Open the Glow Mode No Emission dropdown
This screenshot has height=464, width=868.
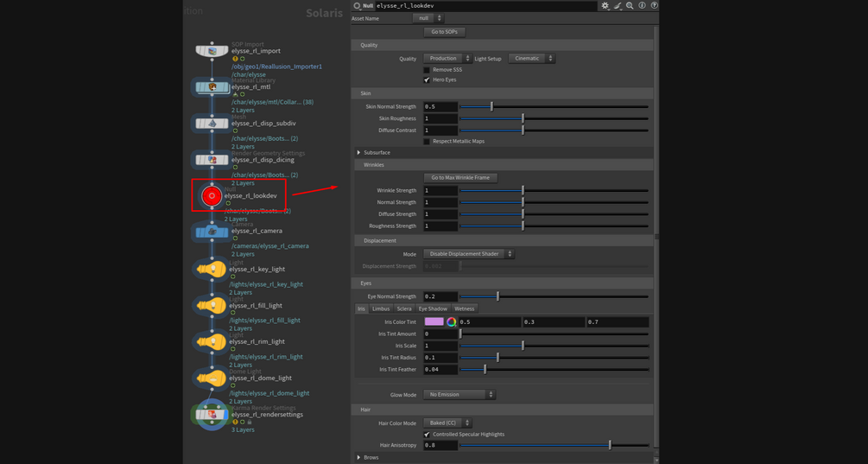(x=459, y=394)
